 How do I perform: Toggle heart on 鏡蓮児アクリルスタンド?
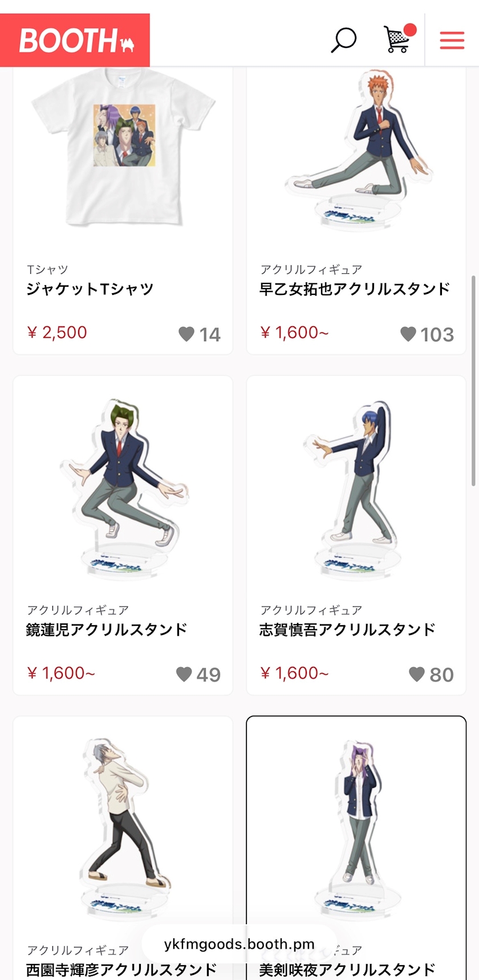click(184, 674)
